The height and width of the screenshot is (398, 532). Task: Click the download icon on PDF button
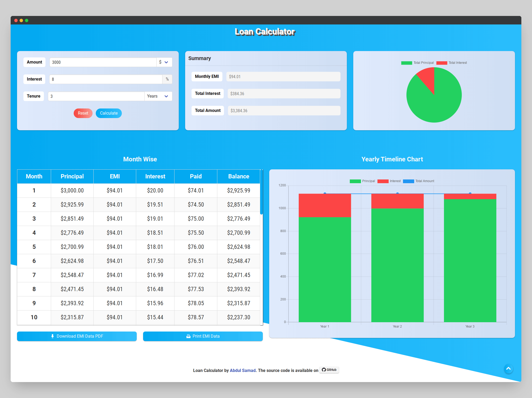tap(52, 336)
